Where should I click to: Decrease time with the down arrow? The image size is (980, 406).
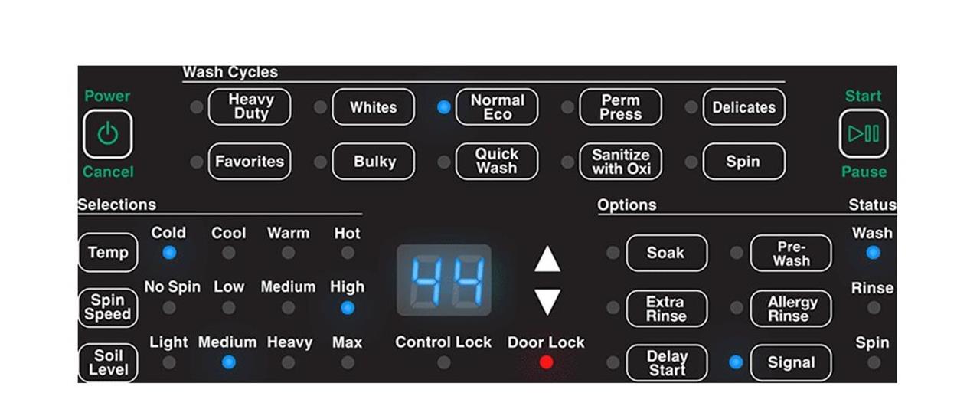547,303
